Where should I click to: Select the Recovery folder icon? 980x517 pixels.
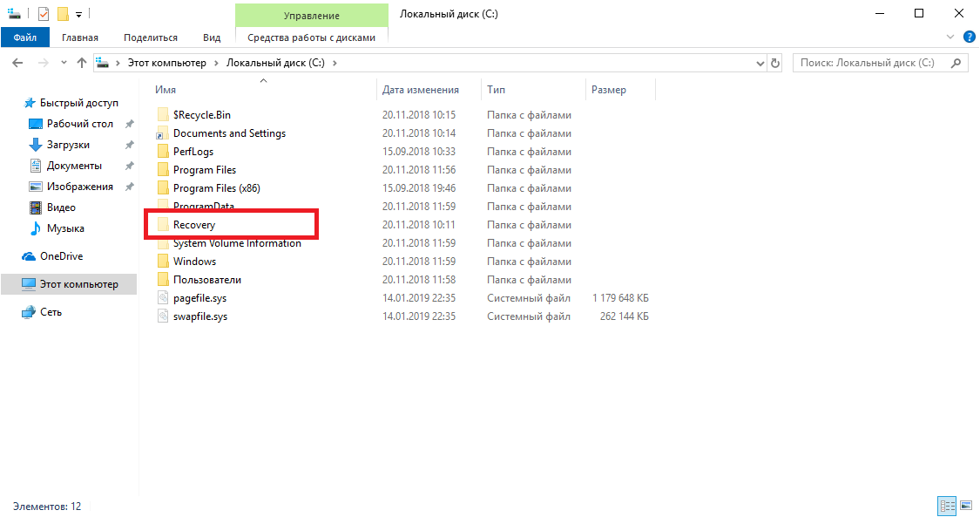tap(163, 224)
